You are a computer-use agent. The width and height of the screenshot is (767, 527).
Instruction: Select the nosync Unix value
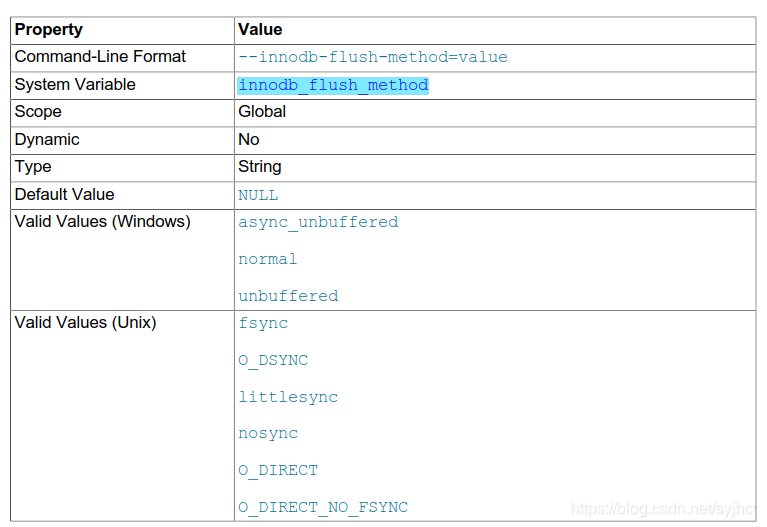pos(268,434)
